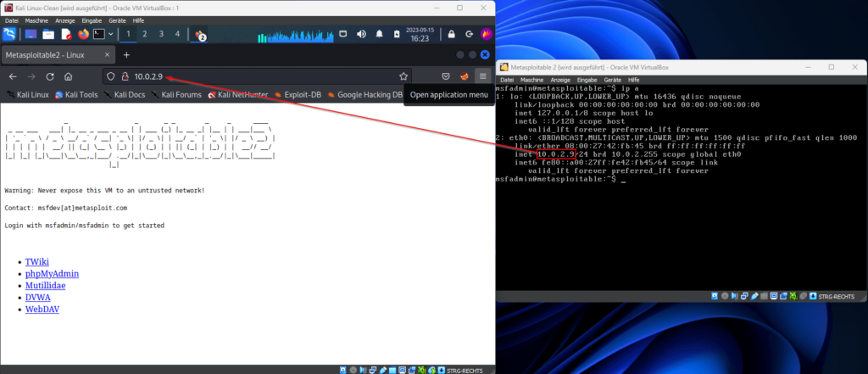This screenshot has height=374, width=868.
Task: Open the file manager panel icon
Action: click(x=47, y=35)
